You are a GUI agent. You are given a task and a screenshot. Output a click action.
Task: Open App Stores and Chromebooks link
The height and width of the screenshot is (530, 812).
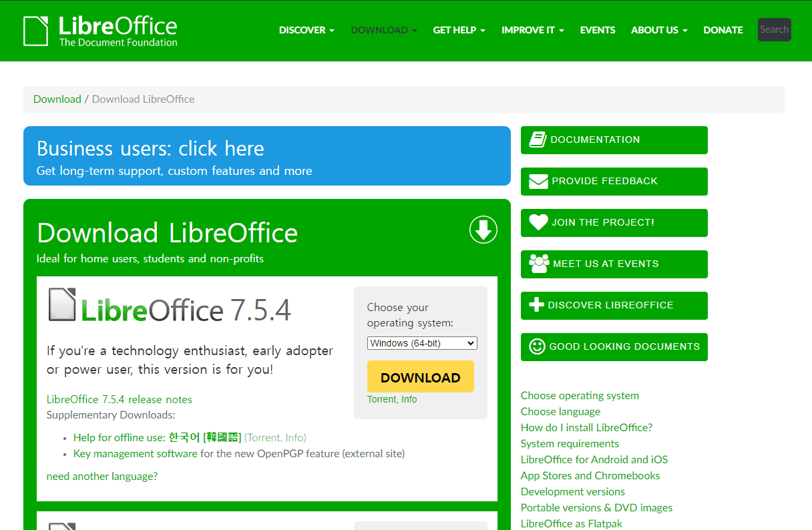(x=590, y=475)
